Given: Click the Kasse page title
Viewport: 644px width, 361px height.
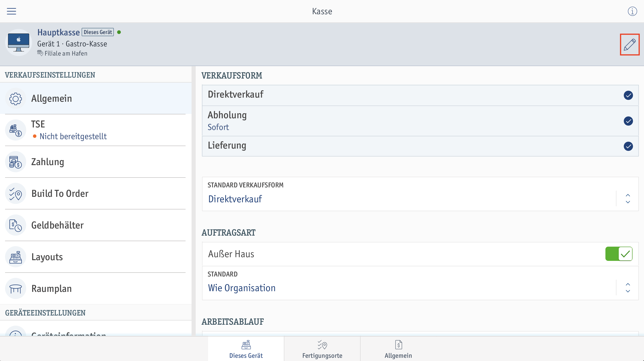Looking at the screenshot, I should coord(322,11).
